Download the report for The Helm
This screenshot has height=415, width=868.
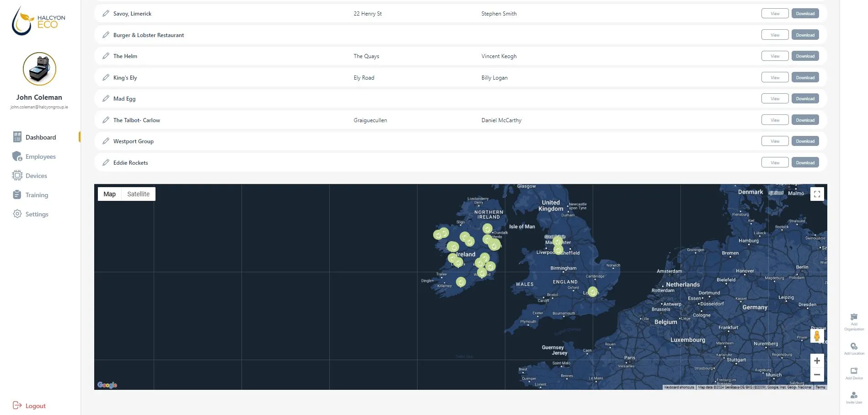click(805, 56)
